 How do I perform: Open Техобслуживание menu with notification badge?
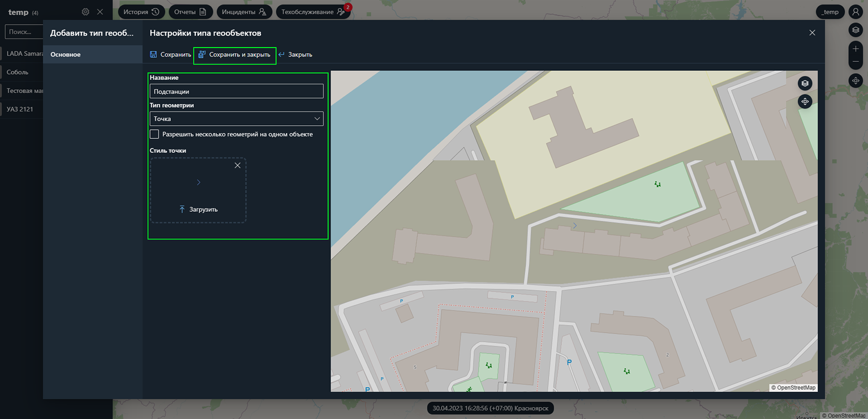pos(313,11)
